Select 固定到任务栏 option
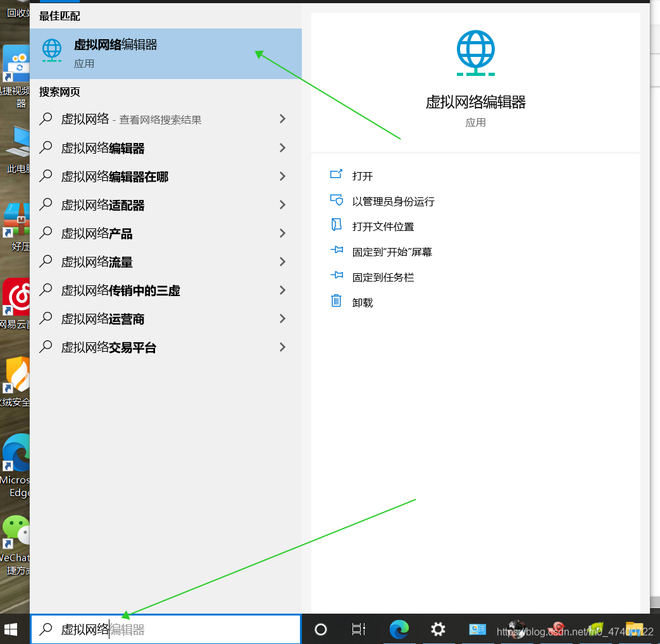660x644 pixels. tap(383, 277)
